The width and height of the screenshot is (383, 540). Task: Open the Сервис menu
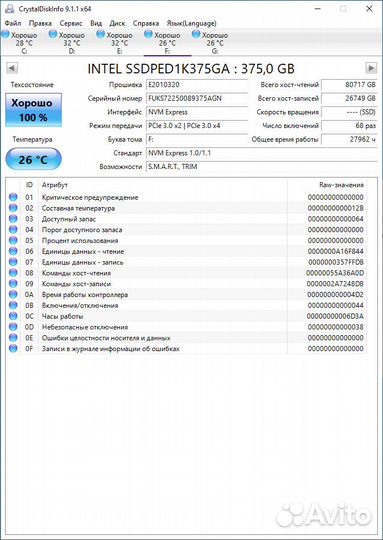(x=71, y=23)
